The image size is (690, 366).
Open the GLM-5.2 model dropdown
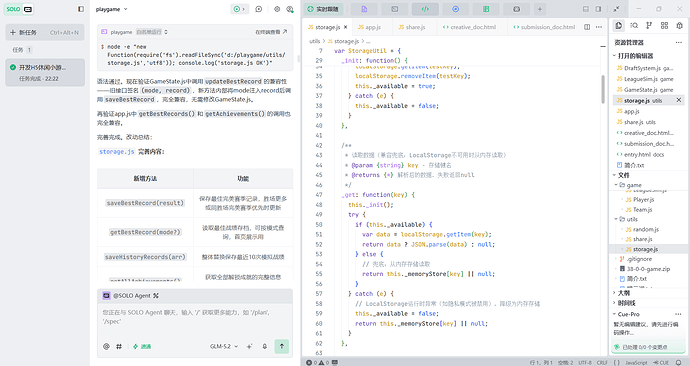coord(224,347)
